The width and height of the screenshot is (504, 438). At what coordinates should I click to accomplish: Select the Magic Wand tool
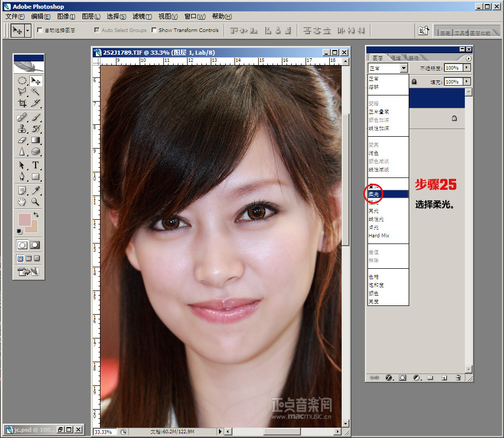click(x=36, y=91)
